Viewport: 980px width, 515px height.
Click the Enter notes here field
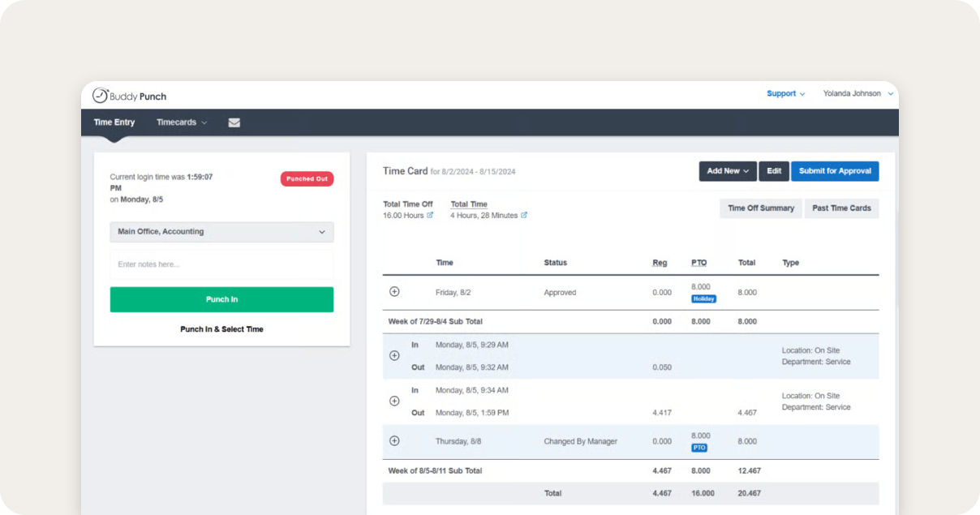221,264
